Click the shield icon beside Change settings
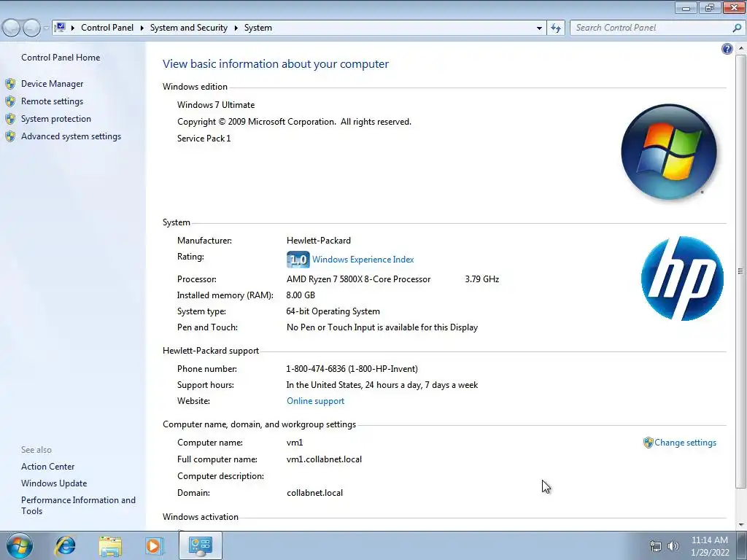Screen dimensions: 747x560 (x=648, y=443)
